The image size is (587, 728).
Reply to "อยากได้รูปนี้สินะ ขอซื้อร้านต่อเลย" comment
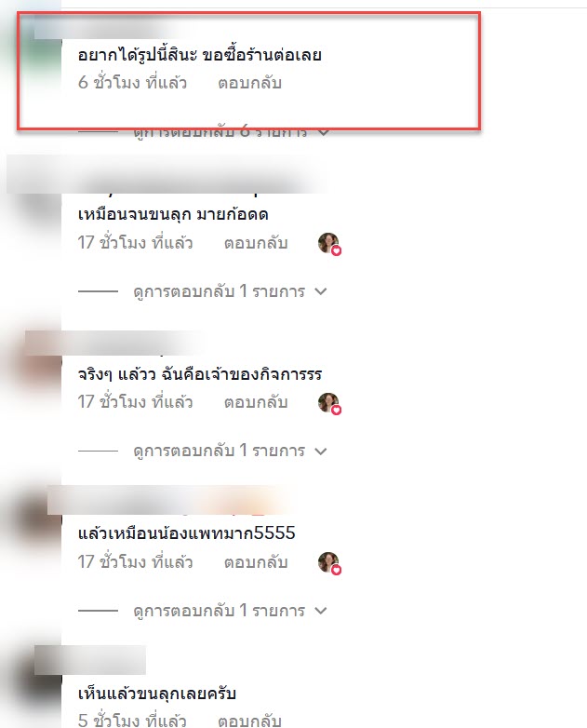click(249, 83)
